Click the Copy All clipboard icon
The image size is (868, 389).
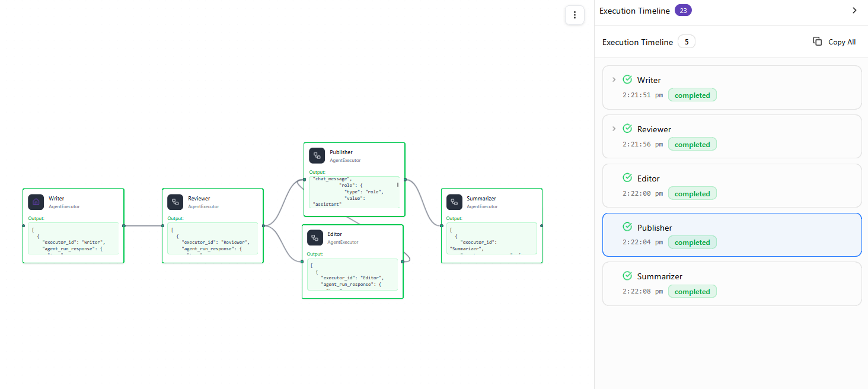(x=818, y=42)
